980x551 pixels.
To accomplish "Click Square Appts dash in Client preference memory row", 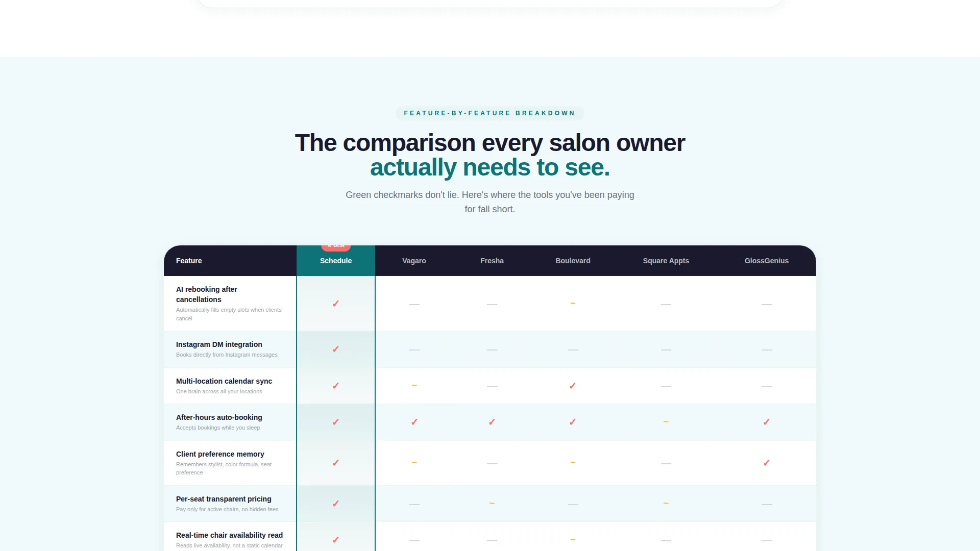I will (x=666, y=463).
